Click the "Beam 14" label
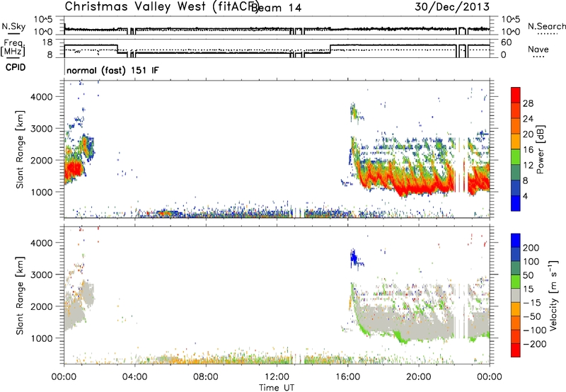Image resolution: width=566 pixels, height=392 pixels. [276, 8]
